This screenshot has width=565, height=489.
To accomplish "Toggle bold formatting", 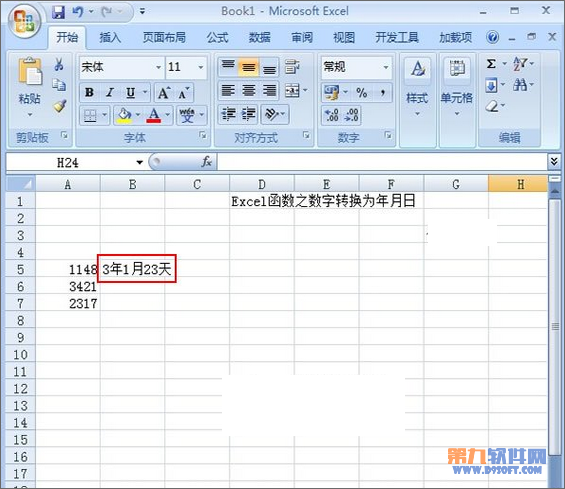I will (x=89, y=93).
